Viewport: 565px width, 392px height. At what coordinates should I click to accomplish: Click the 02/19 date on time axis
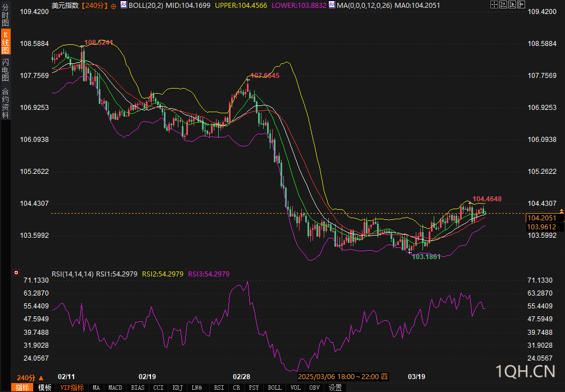point(148,377)
